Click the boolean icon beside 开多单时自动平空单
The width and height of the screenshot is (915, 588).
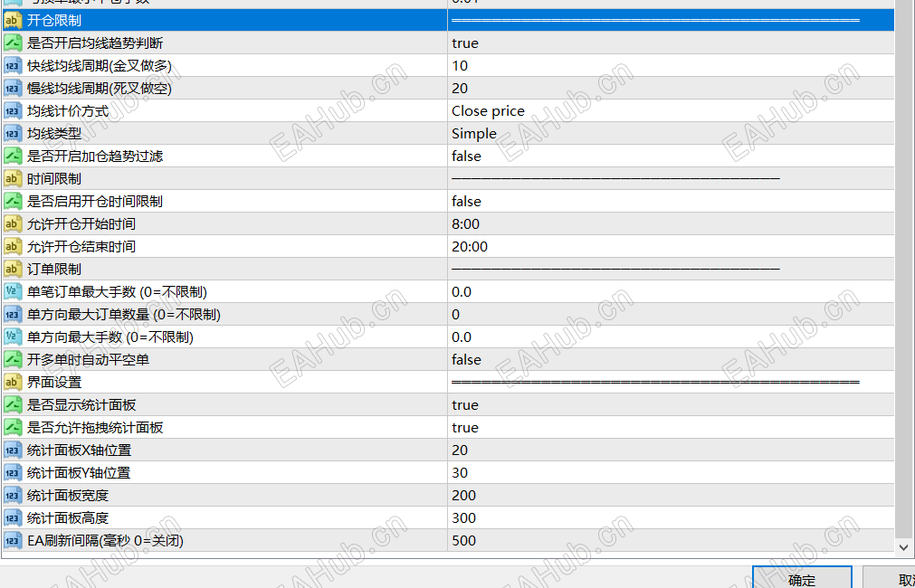pyautogui.click(x=13, y=359)
